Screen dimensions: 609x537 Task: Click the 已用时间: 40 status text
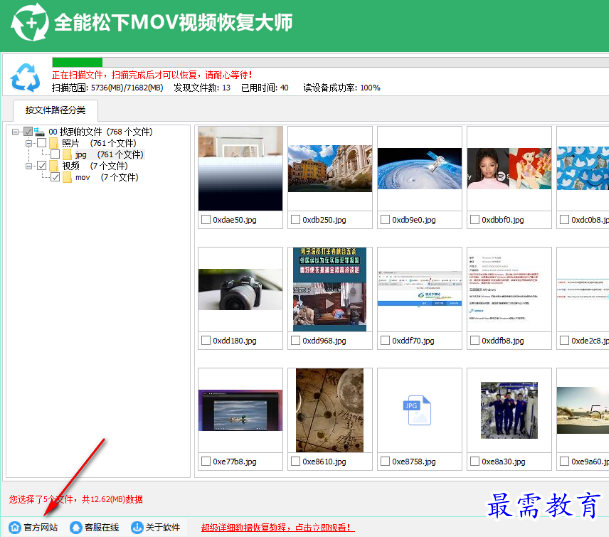coord(265,88)
